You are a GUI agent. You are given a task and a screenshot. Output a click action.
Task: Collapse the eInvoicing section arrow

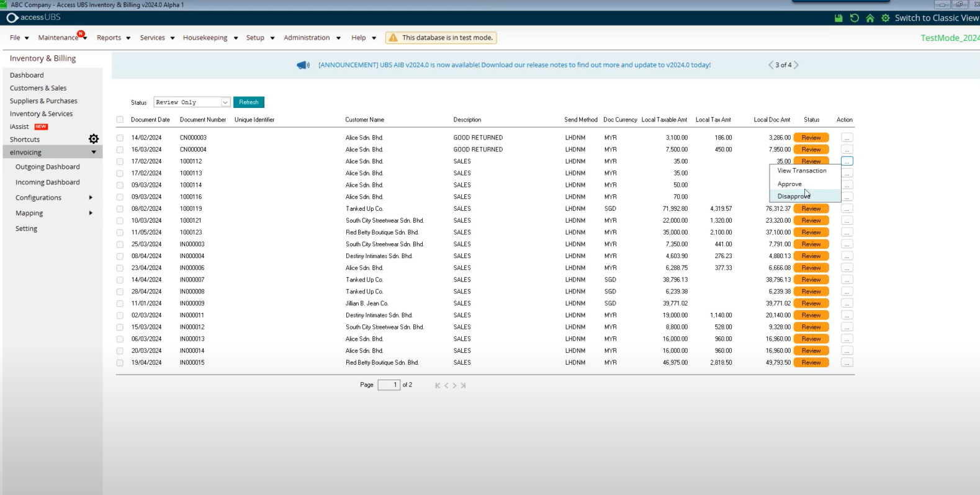(x=94, y=153)
